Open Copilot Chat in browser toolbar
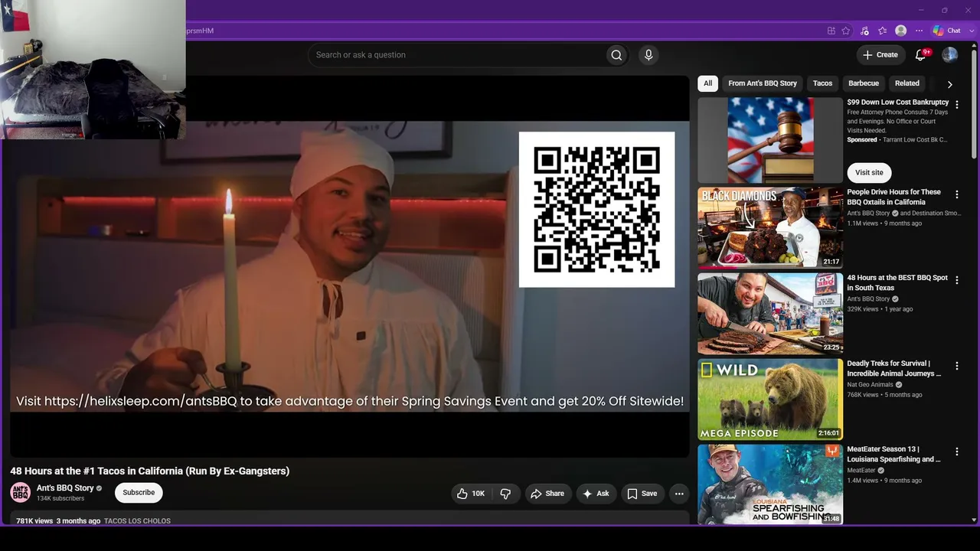The width and height of the screenshot is (980, 551). (x=947, y=31)
